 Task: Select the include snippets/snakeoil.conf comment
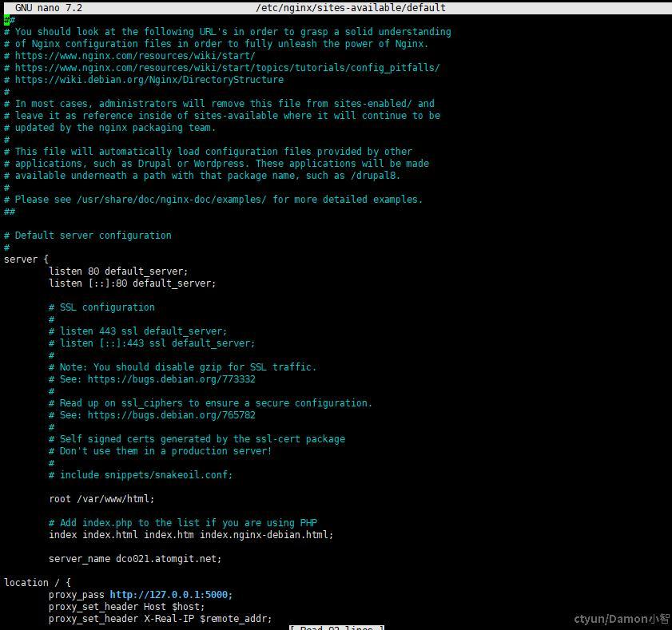click(x=141, y=474)
